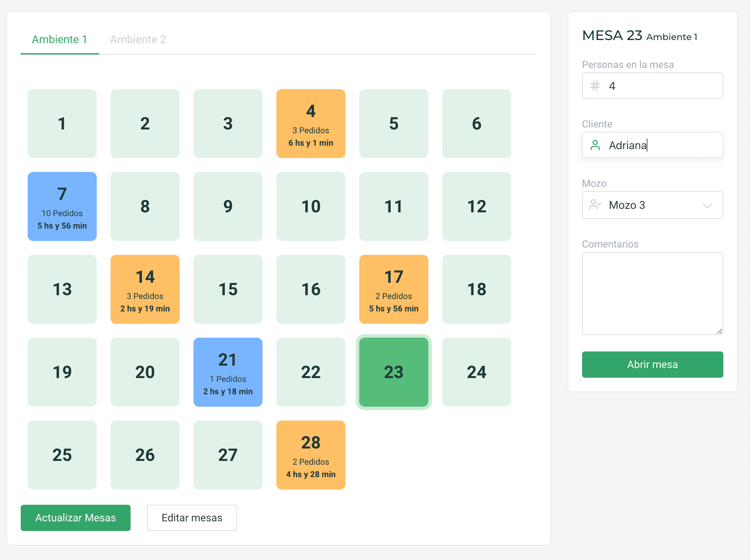Image resolution: width=751 pixels, height=560 pixels.
Task: Click Actualizar Mesas button
Action: point(76,518)
